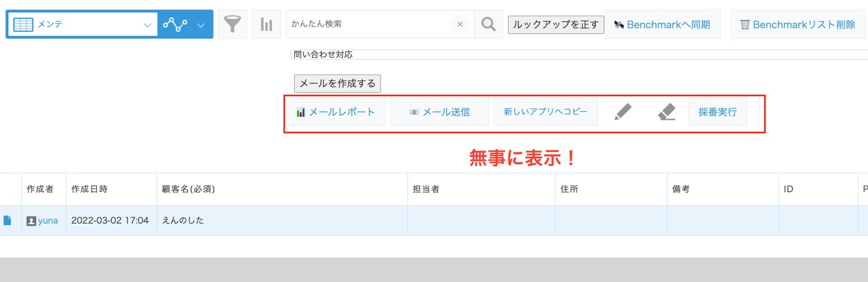
Task: Expand the chevron next to graph icon
Action: 201,25
